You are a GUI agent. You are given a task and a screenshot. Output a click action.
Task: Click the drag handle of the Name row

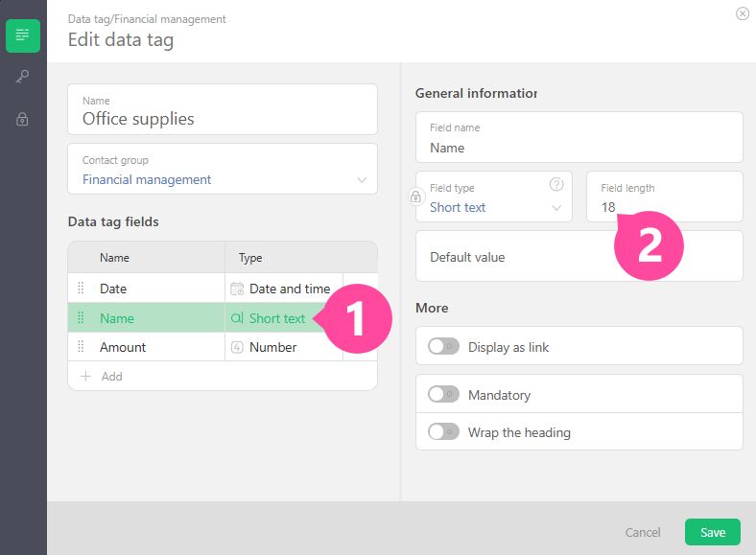pos(81,317)
